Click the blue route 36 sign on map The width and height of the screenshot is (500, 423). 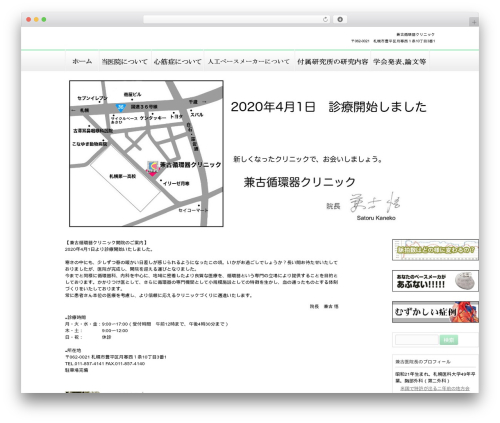point(120,107)
